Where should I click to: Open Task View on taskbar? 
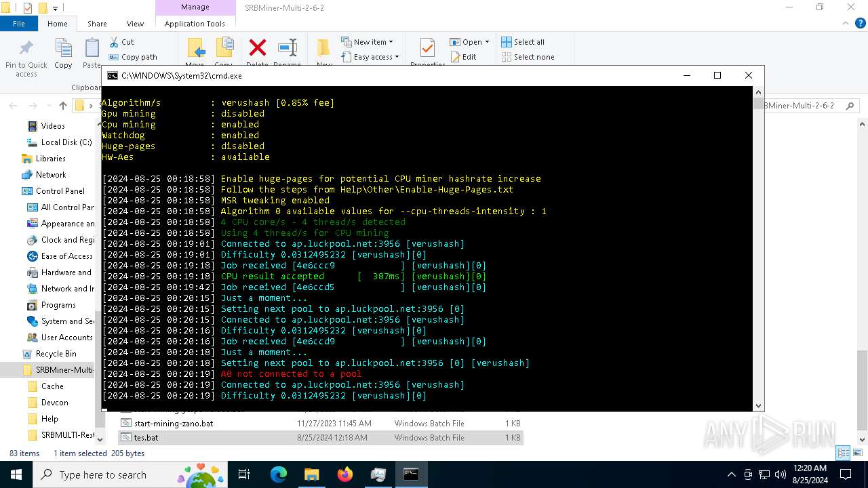point(244,474)
